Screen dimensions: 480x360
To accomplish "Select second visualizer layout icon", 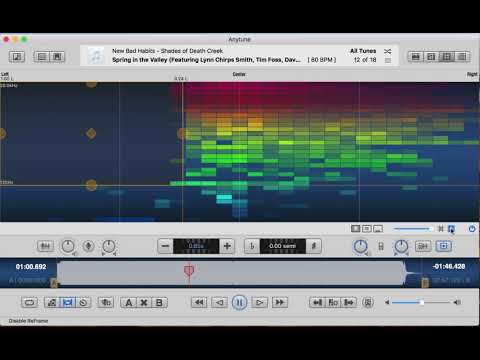I will pos(367,229).
